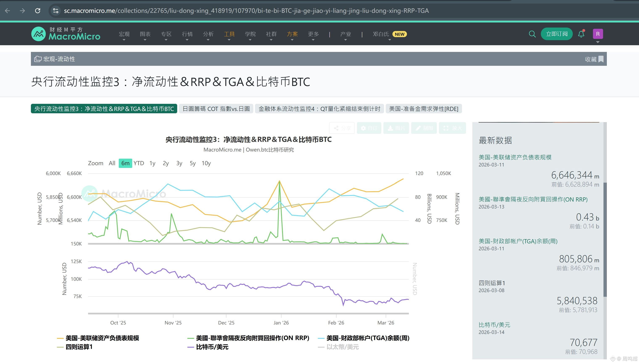639x364 pixels.
Task: Open 比特币/美元 link in latest data
Action: 494,325
